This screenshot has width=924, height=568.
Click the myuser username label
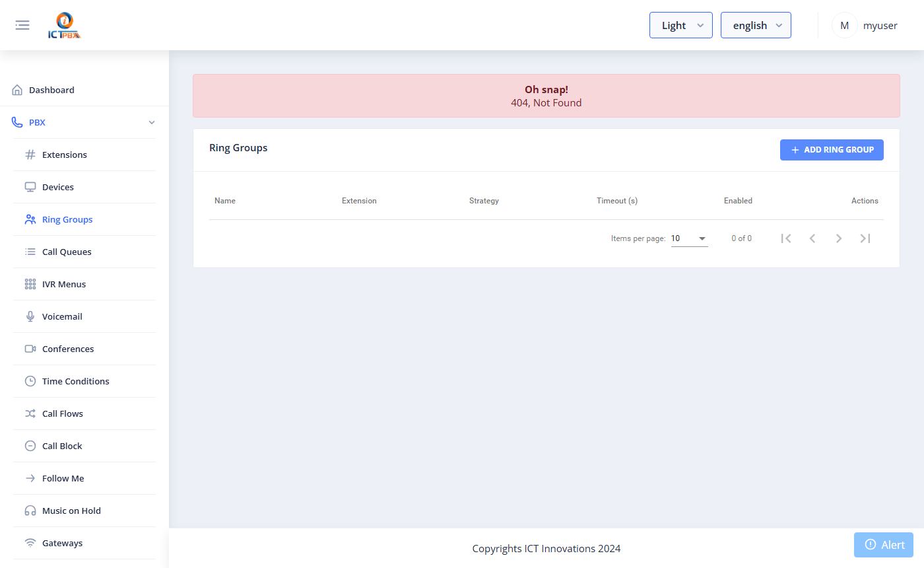coord(880,26)
